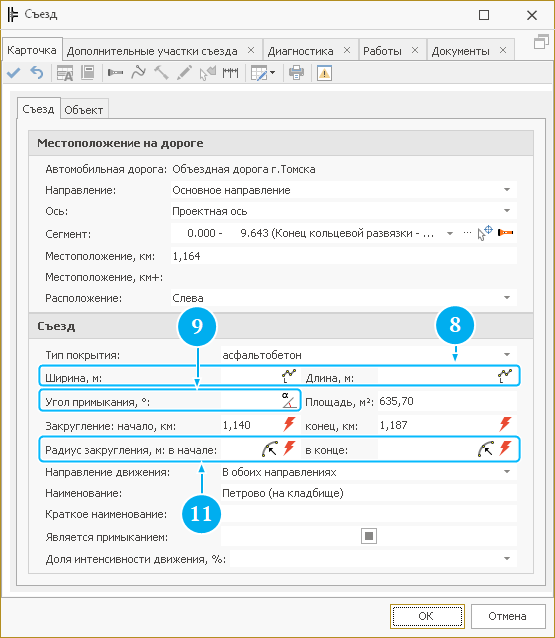
Task: Click arc radius icon for в начале
Action: pos(269,449)
